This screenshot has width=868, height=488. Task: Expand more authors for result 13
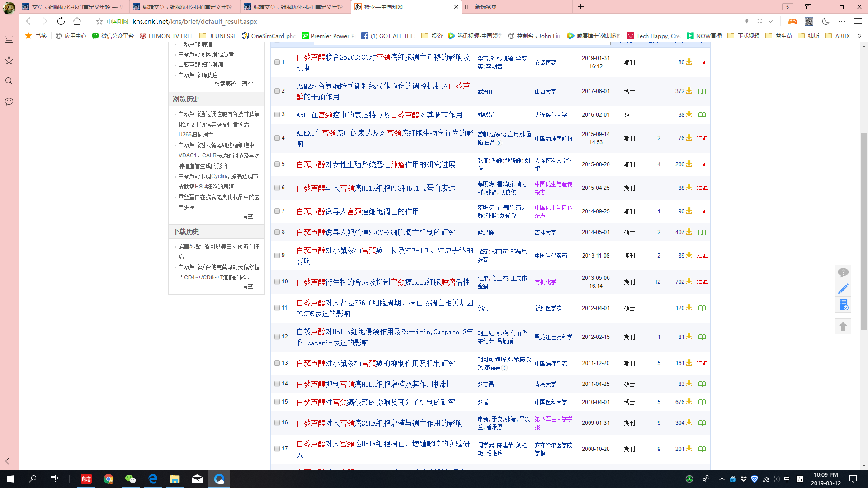(505, 368)
